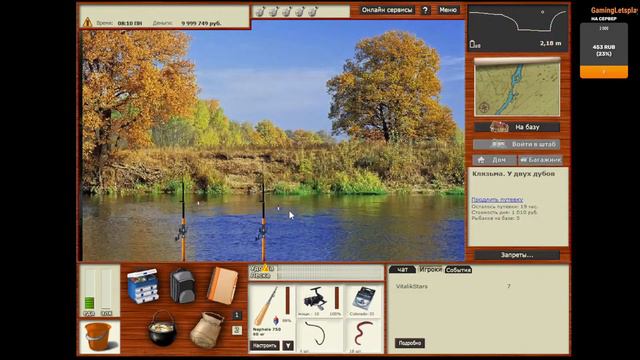Click the Дом button

[x=495, y=160]
